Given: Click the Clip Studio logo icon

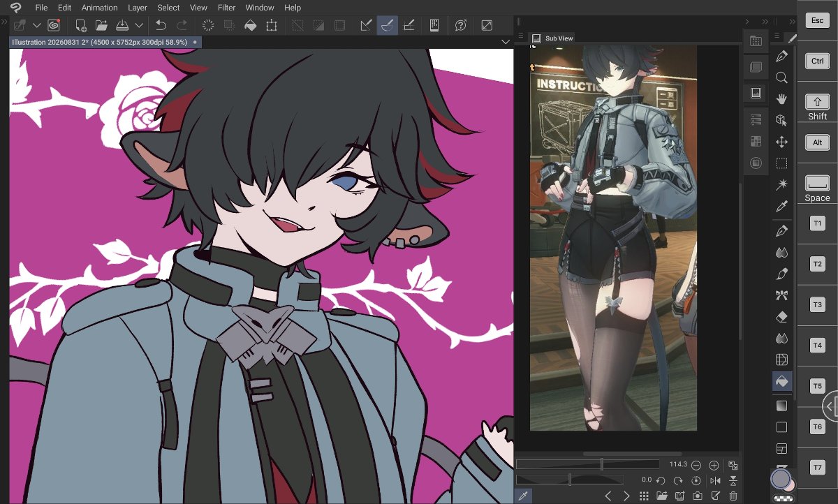Looking at the screenshot, I should (15, 8).
